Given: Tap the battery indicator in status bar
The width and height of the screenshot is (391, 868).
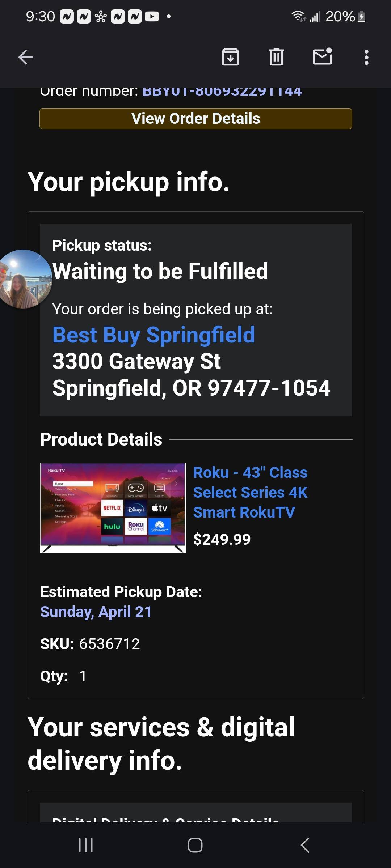Looking at the screenshot, I should [x=361, y=17].
